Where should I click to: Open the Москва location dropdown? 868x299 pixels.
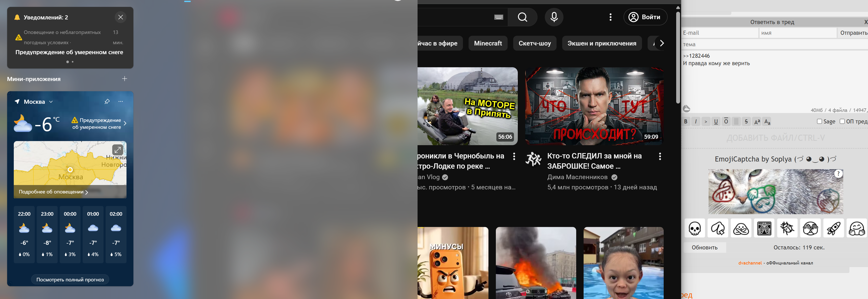pos(51,101)
